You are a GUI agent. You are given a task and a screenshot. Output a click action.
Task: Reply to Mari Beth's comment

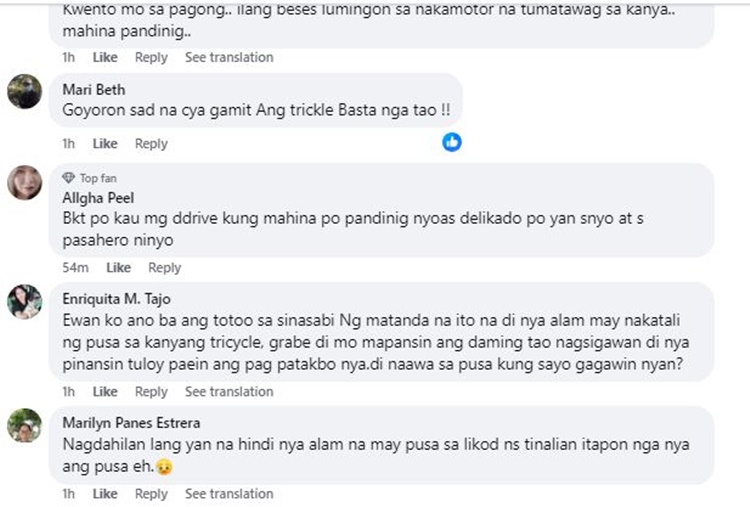151,143
